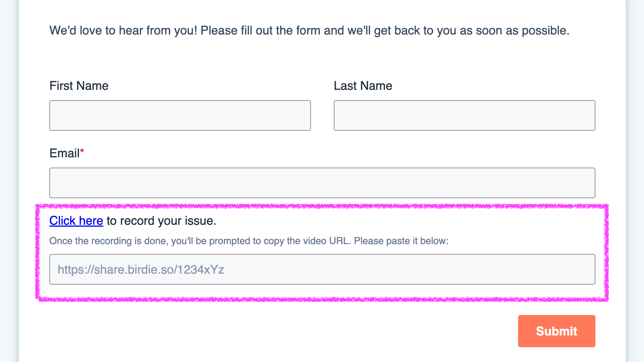
Task: Click the "Last Name" label
Action: pyautogui.click(x=363, y=86)
